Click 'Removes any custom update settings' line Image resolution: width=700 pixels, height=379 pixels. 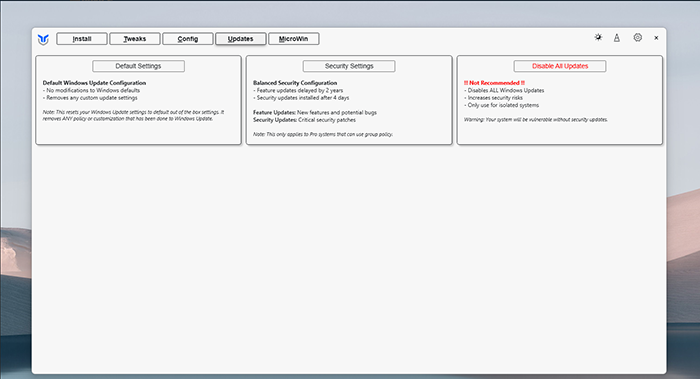[x=90, y=98]
